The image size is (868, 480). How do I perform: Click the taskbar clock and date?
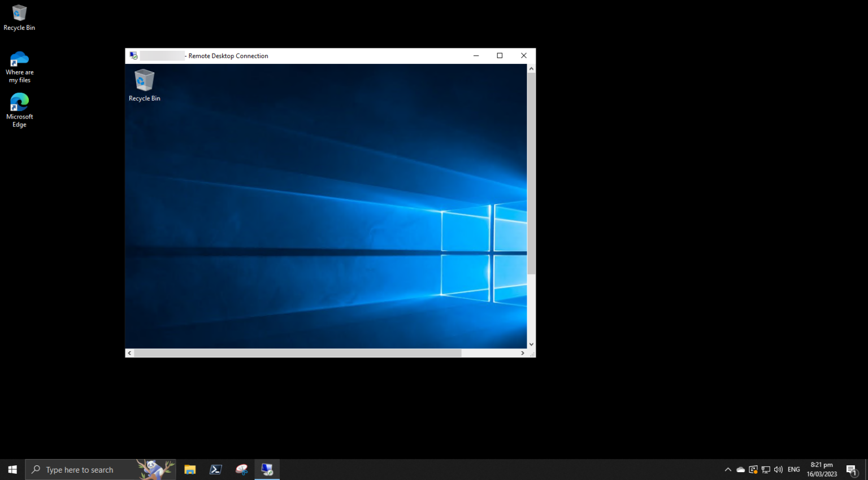click(x=822, y=469)
